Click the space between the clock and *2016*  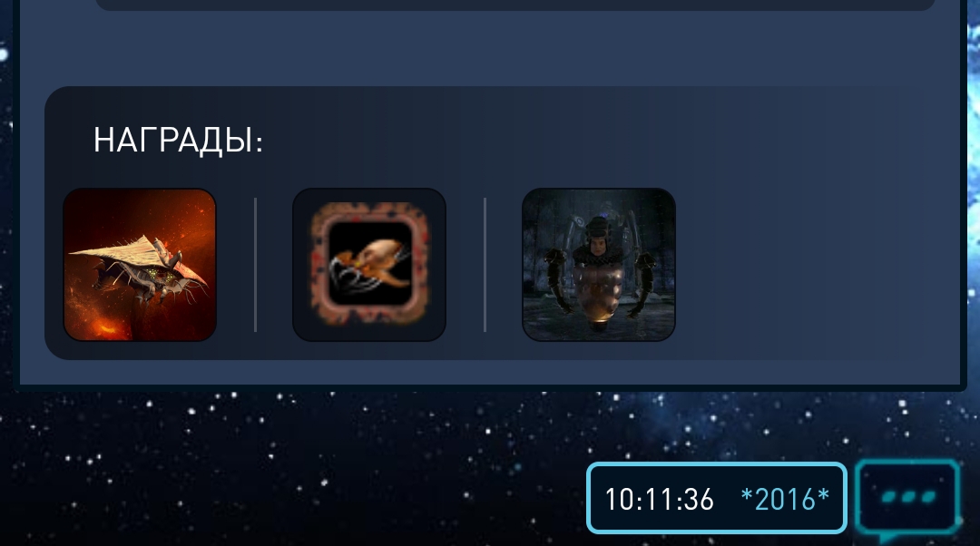tap(728, 499)
